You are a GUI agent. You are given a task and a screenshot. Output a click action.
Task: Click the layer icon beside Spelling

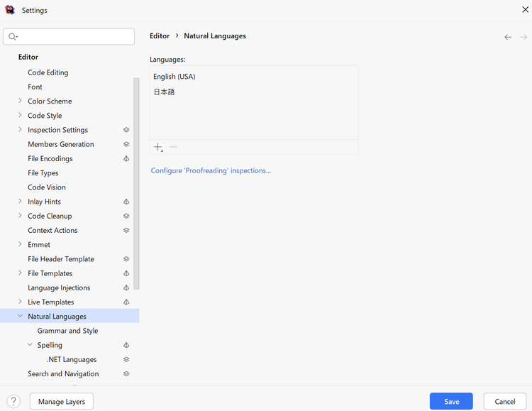click(x=126, y=345)
